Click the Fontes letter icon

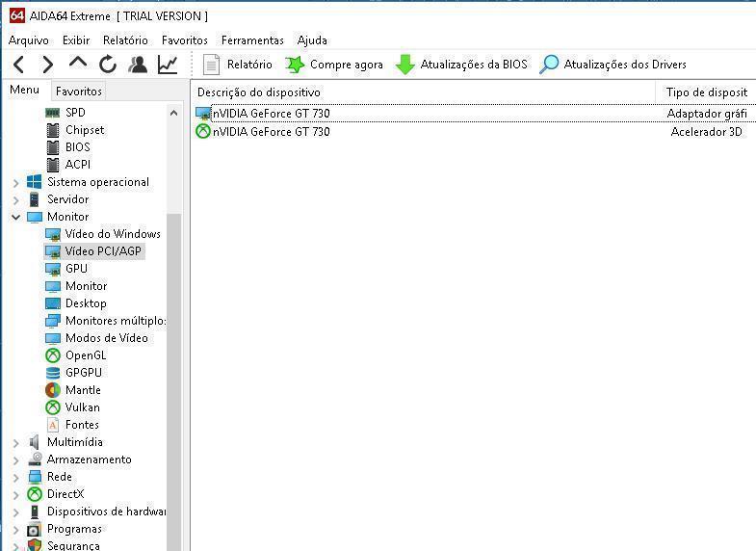tap(53, 425)
